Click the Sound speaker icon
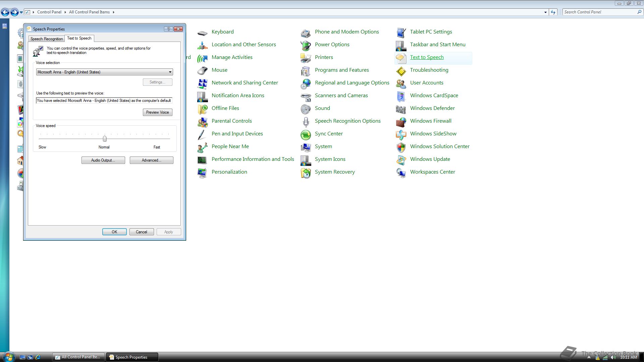 pos(306,109)
